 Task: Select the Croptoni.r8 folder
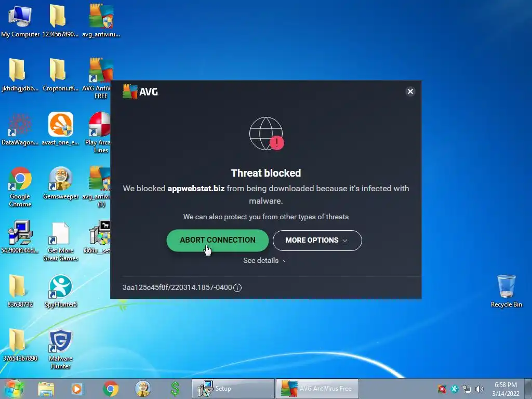[x=60, y=75]
